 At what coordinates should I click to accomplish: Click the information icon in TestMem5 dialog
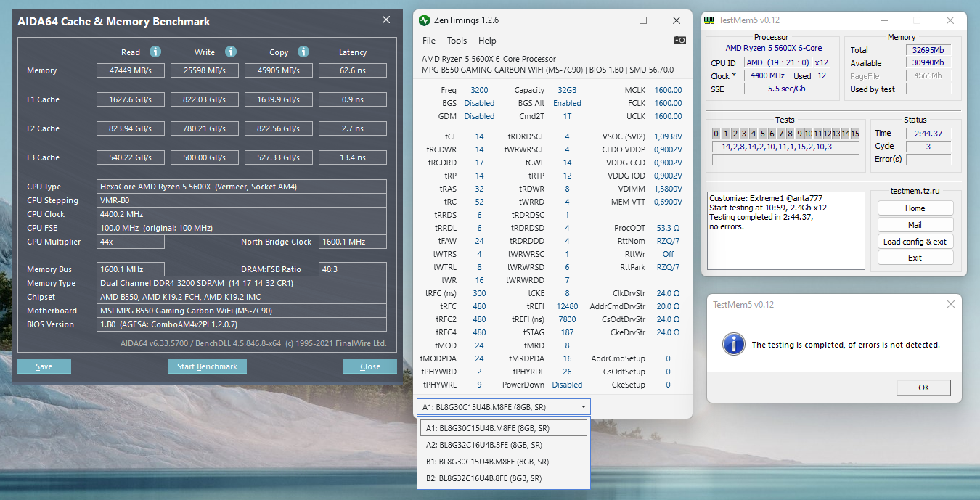[733, 344]
